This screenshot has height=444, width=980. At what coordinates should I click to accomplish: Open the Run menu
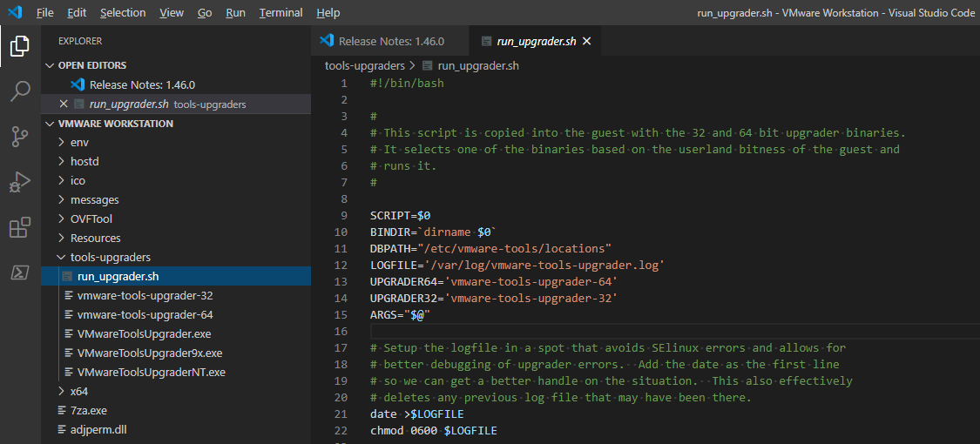pyautogui.click(x=235, y=12)
